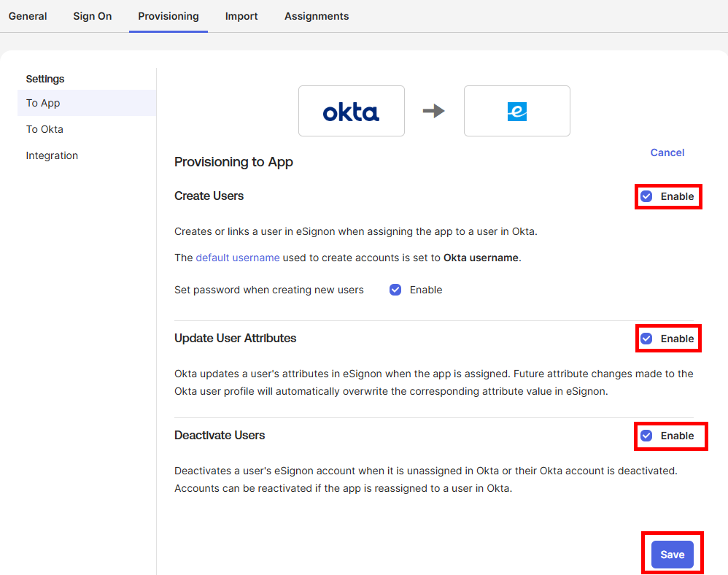Open the Import tab
This screenshot has height=575, width=728.
(x=241, y=16)
